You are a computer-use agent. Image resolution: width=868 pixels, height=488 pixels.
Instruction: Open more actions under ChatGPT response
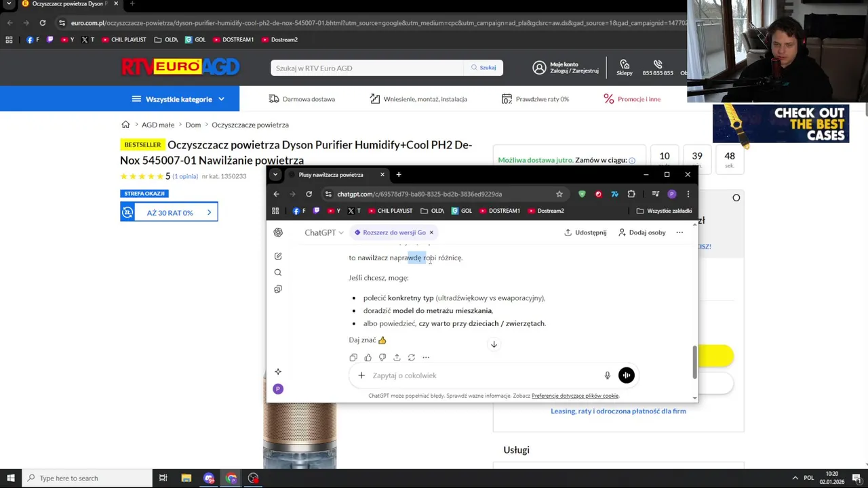tap(426, 357)
